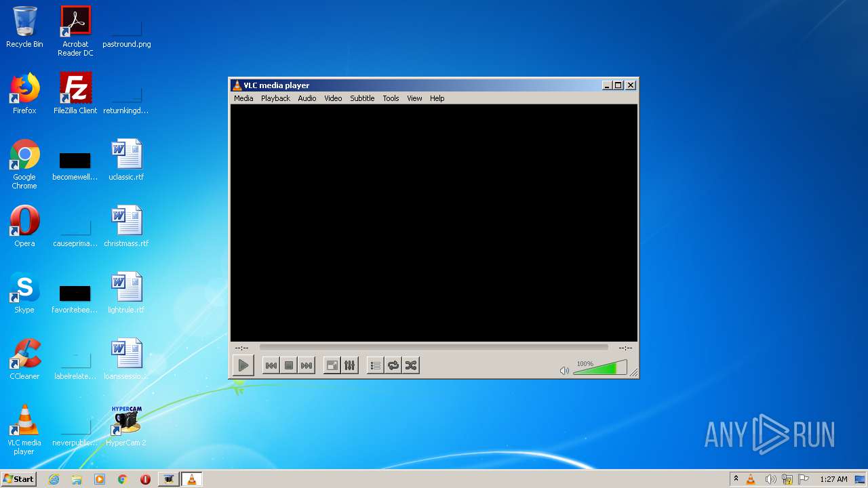Show hidden system tray icons
The image size is (868, 488).
pos(736,479)
